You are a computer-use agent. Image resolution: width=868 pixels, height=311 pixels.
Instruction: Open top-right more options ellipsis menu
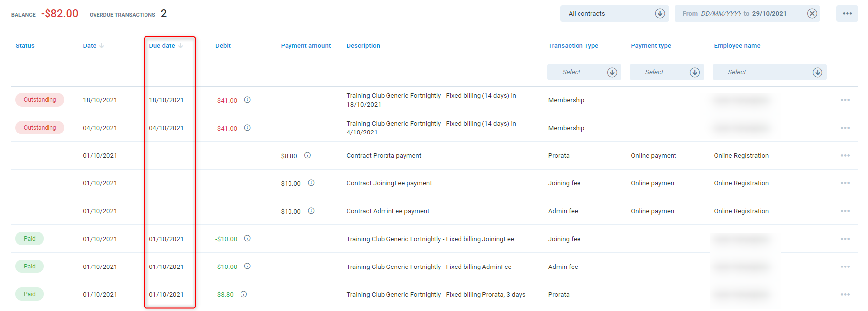tap(847, 14)
